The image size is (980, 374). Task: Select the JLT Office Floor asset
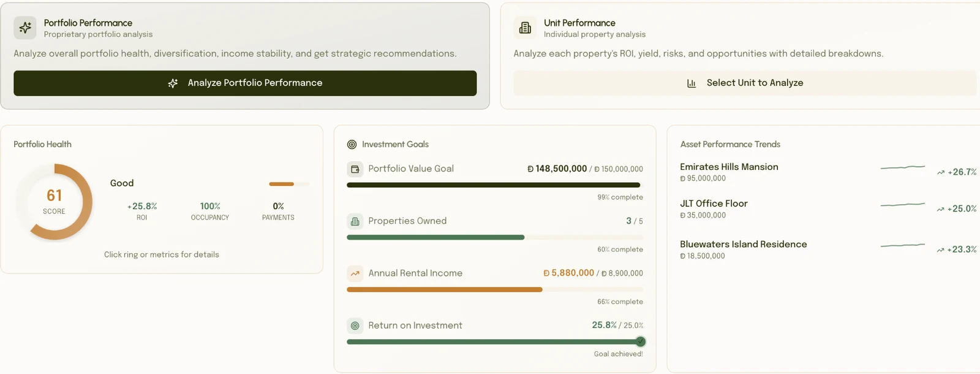click(828, 209)
